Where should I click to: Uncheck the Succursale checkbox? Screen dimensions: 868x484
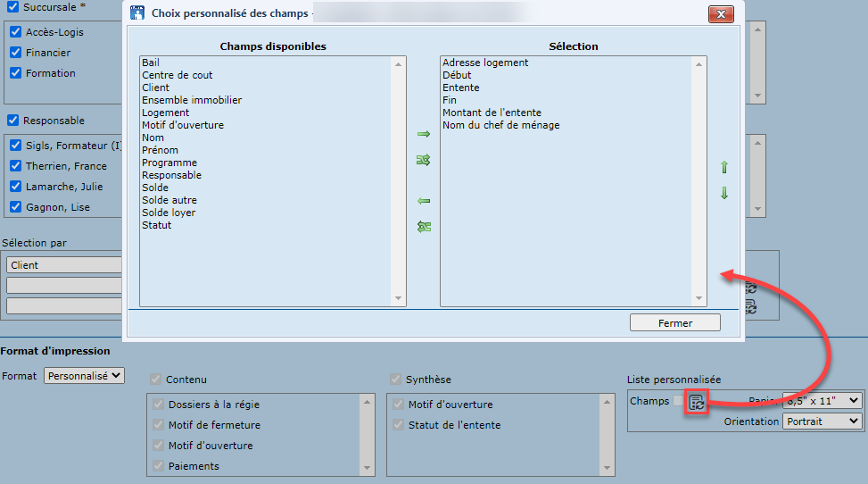12,6
